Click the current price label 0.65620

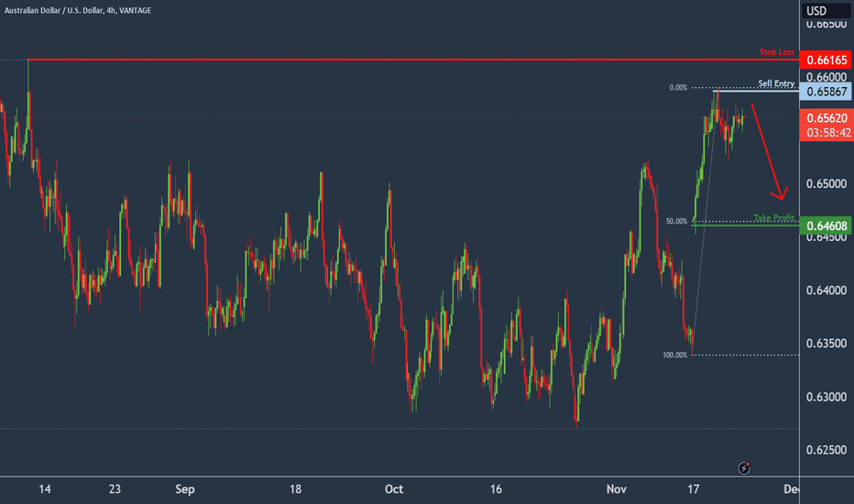[x=827, y=118]
